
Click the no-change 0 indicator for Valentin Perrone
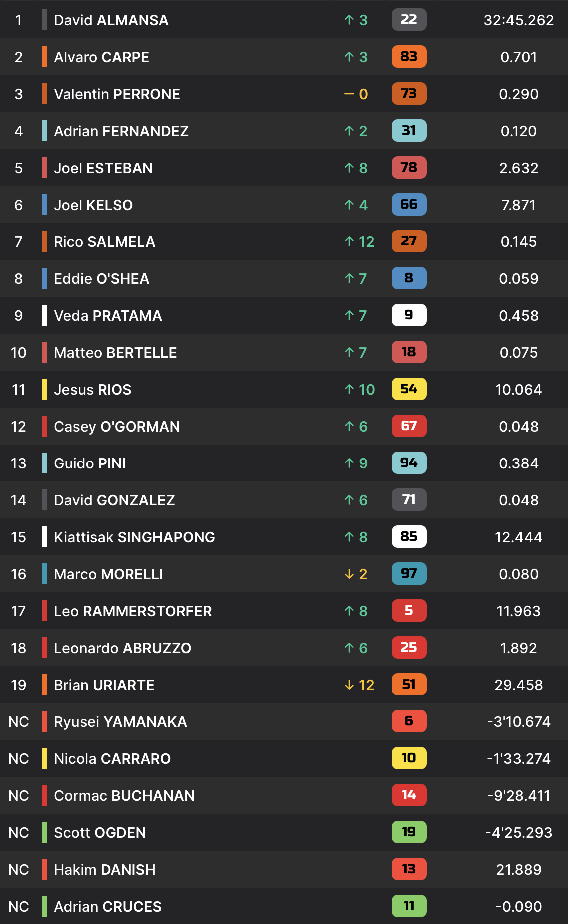tap(356, 94)
